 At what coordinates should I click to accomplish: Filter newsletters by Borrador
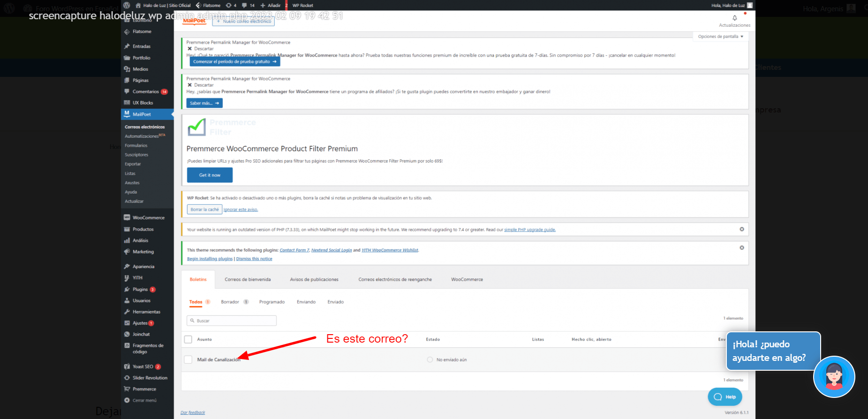pyautogui.click(x=234, y=302)
